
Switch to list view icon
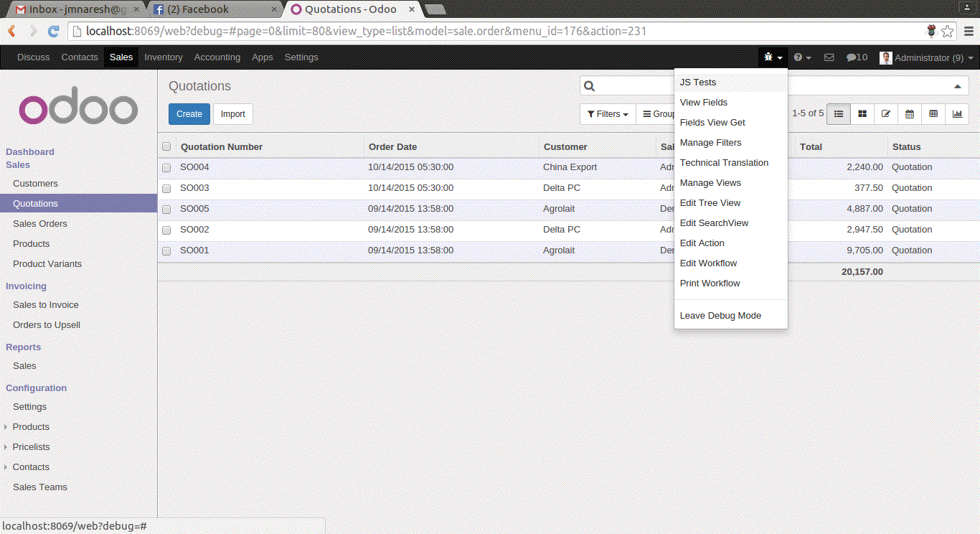[x=838, y=113]
